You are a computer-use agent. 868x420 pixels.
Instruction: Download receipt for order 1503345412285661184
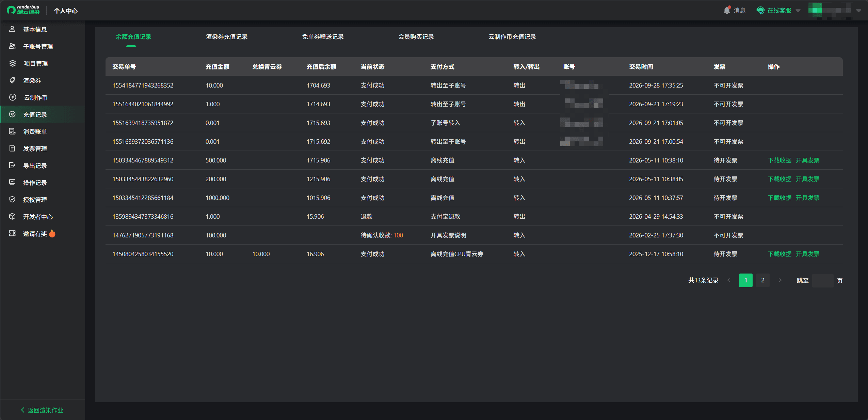pos(779,198)
